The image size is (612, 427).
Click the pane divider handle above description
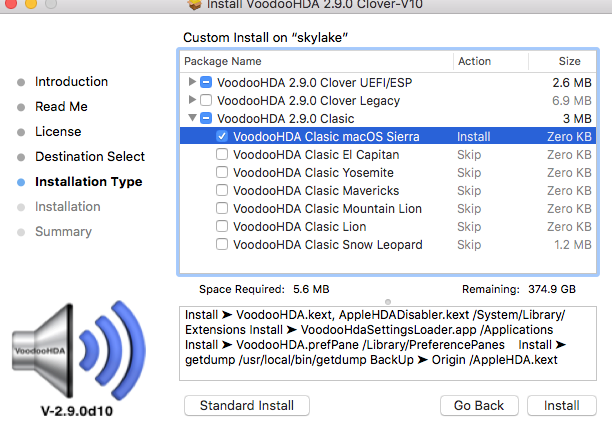pos(387,300)
